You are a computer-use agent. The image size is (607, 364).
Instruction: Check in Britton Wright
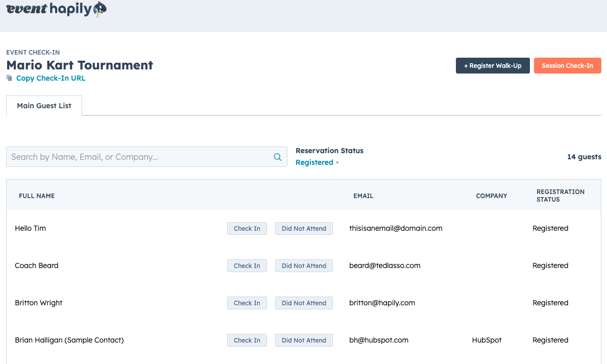(x=247, y=303)
